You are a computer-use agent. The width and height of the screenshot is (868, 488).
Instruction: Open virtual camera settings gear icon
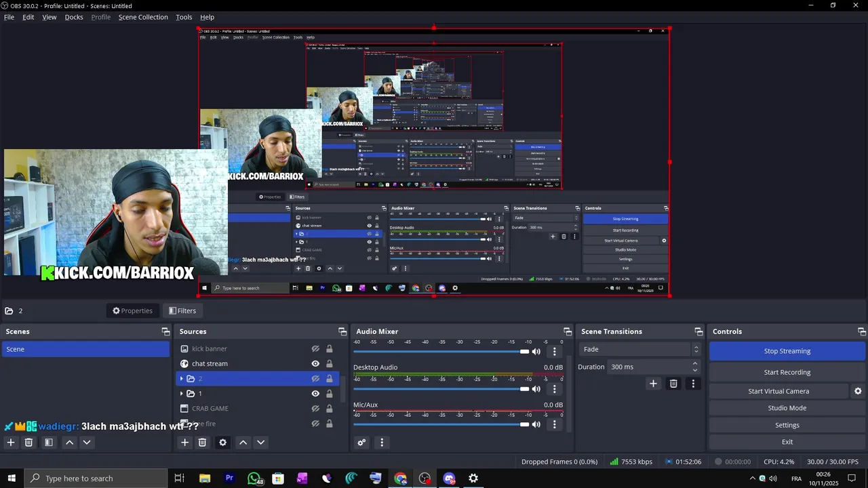point(858,391)
